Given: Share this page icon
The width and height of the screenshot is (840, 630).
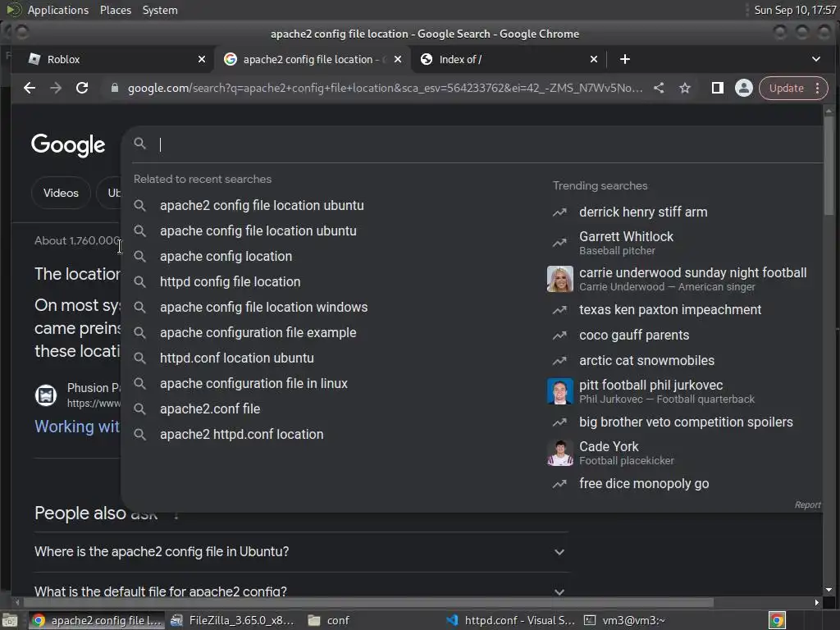Looking at the screenshot, I should [x=659, y=88].
